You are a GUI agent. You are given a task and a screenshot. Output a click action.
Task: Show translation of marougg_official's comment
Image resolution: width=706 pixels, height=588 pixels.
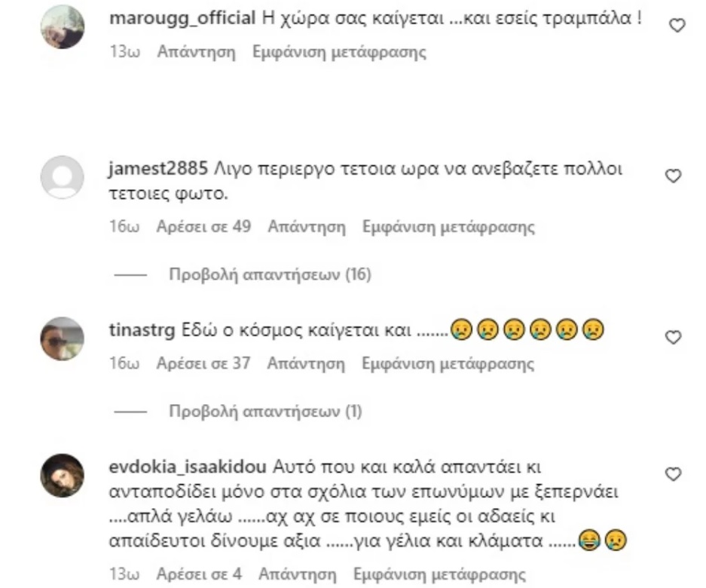click(339, 52)
